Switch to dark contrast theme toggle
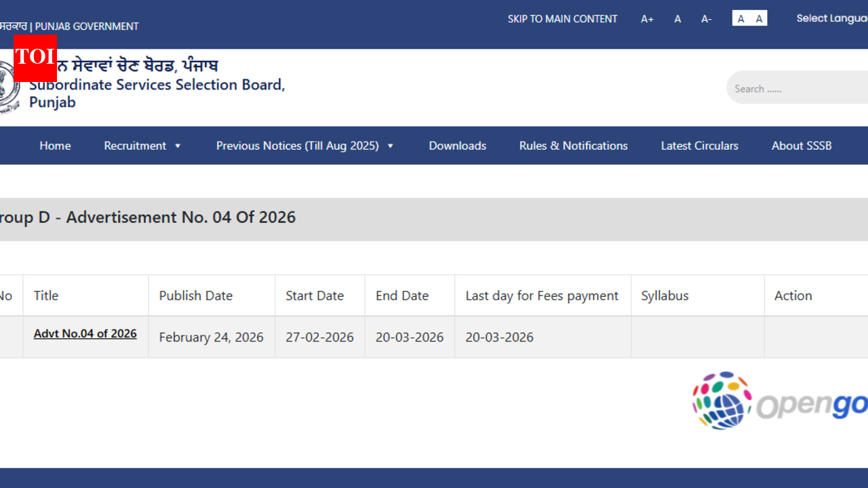This screenshot has height=488, width=868. click(x=759, y=18)
